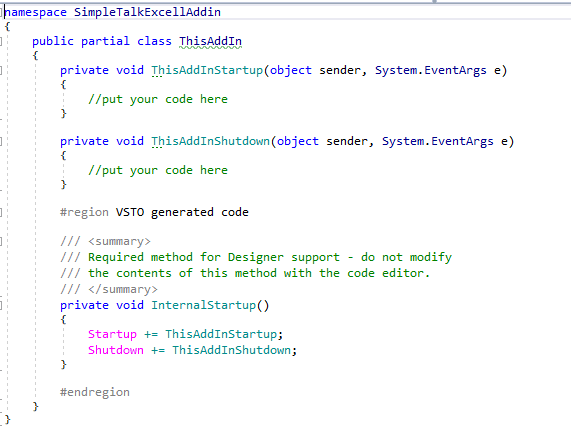Click SimpleTalkExcellAddin namespace name
The image size is (571, 442).
(x=147, y=12)
